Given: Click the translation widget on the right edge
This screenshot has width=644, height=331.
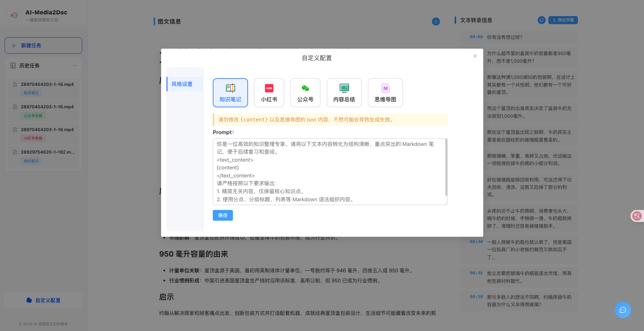Looking at the screenshot, I should tap(637, 216).
